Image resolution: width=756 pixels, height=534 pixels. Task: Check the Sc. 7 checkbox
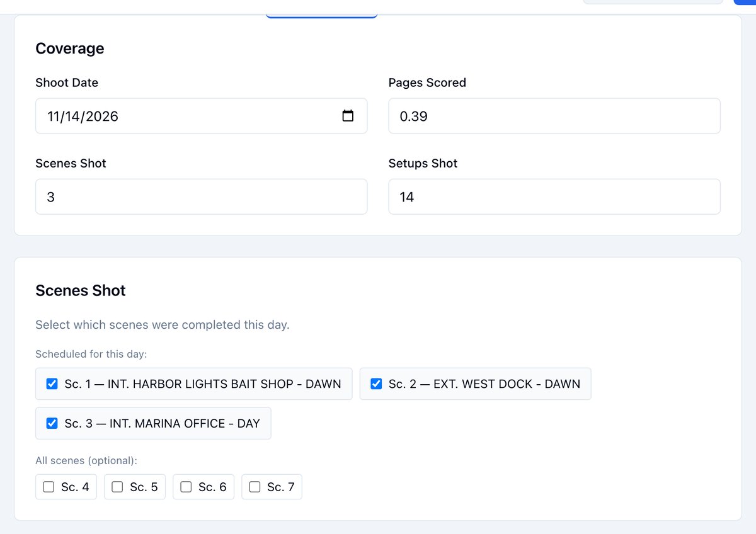pyautogui.click(x=255, y=487)
